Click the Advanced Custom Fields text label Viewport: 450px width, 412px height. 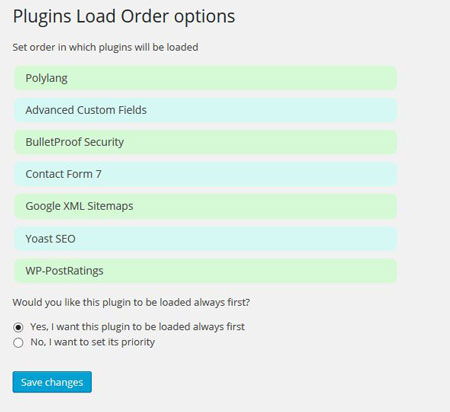coord(86,110)
